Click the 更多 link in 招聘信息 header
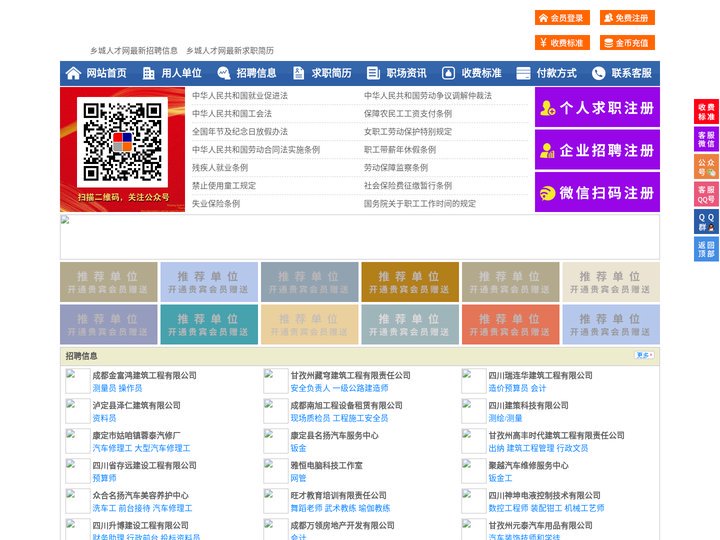 tap(644, 355)
